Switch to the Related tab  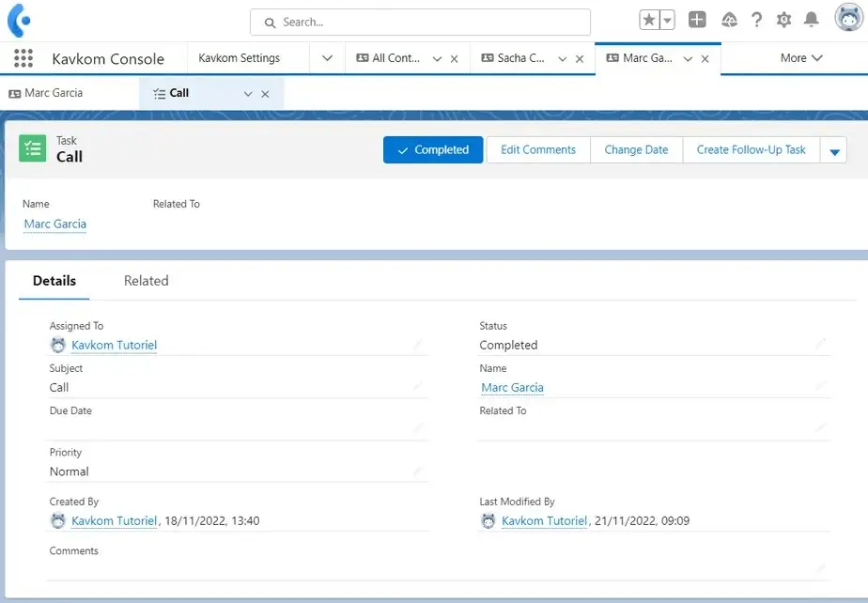click(146, 281)
